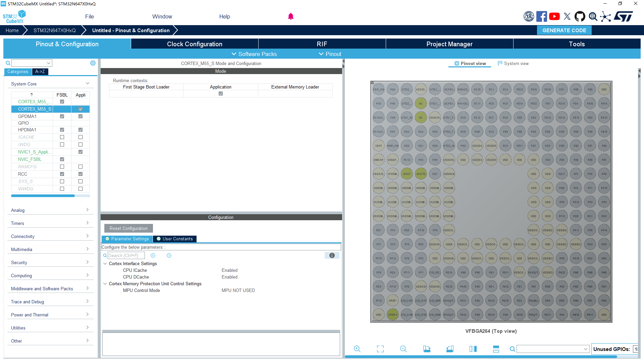Open the User Constants tab
Screen dimensions: 644x362
pos(175,239)
